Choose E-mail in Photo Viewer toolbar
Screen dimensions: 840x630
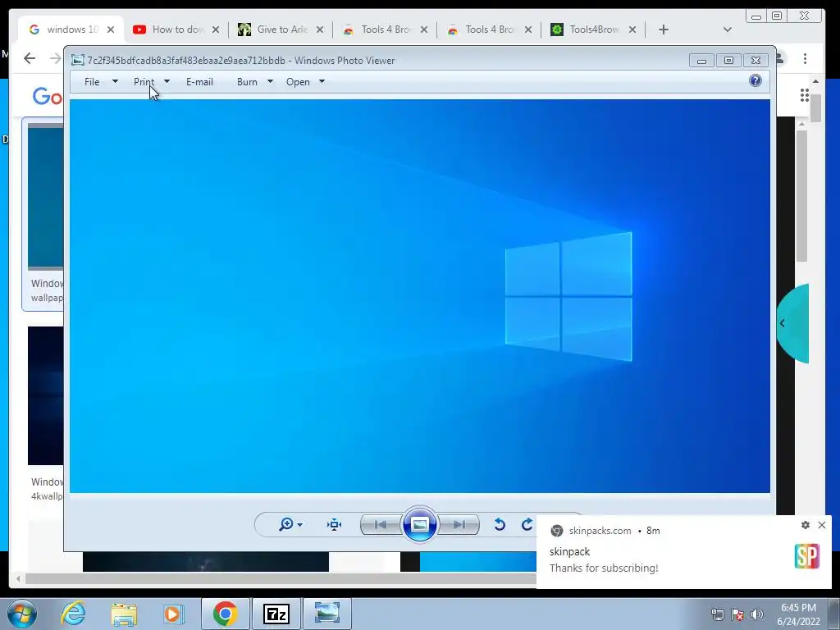pyautogui.click(x=199, y=81)
